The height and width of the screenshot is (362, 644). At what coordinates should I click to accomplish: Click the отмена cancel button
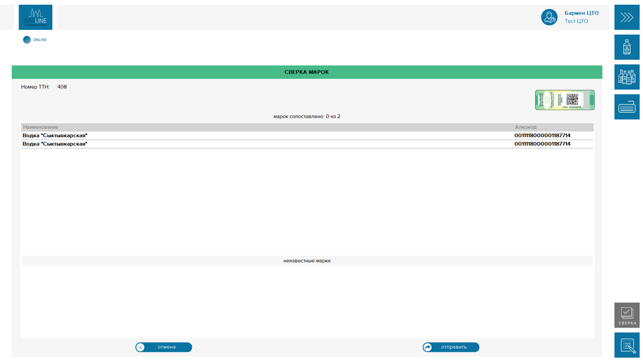tap(164, 347)
